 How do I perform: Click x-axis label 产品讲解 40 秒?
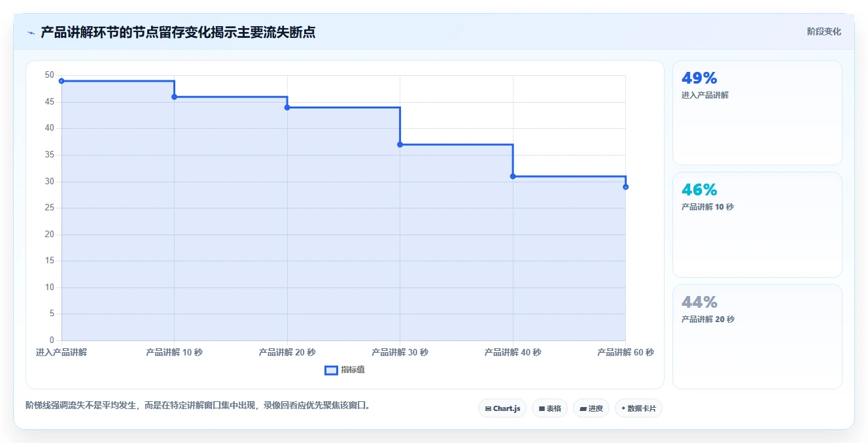[x=513, y=352]
